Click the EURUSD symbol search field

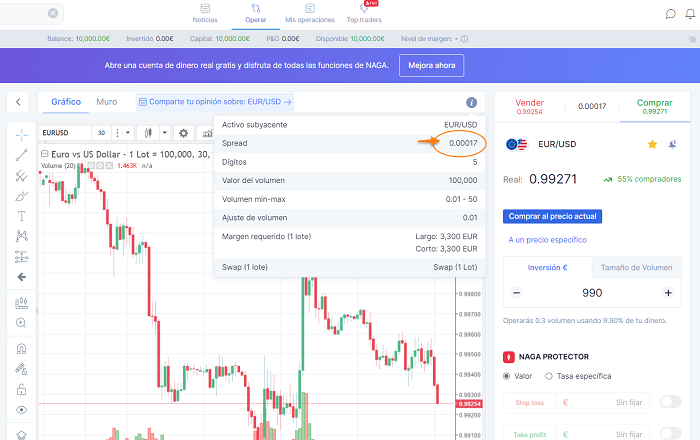tap(65, 133)
